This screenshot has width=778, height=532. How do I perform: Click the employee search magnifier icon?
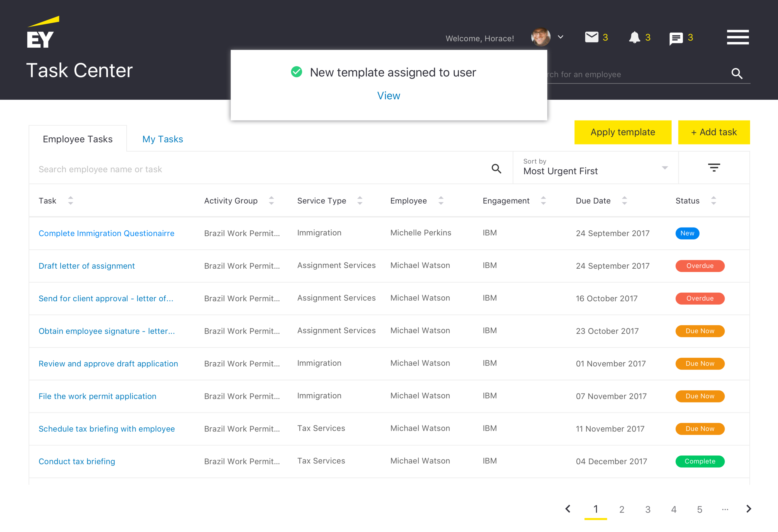737,73
